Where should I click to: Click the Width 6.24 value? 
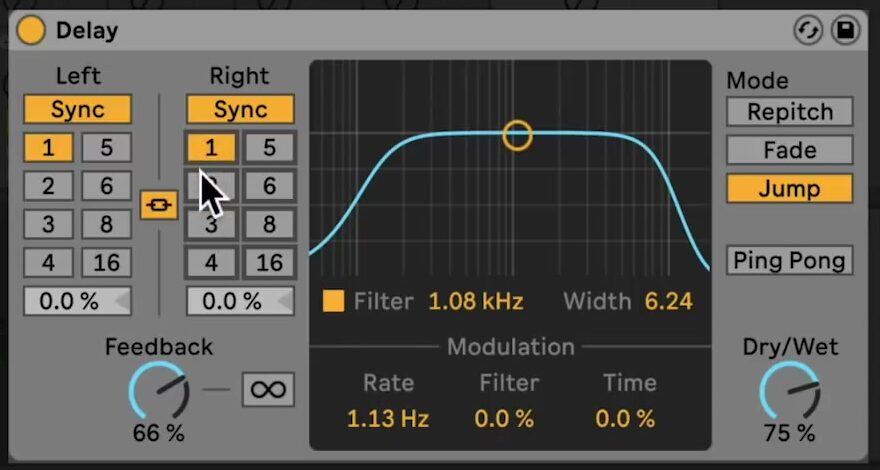(668, 302)
